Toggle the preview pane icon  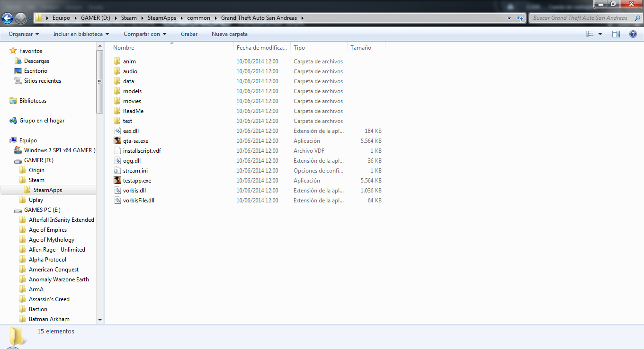pyautogui.click(x=616, y=34)
